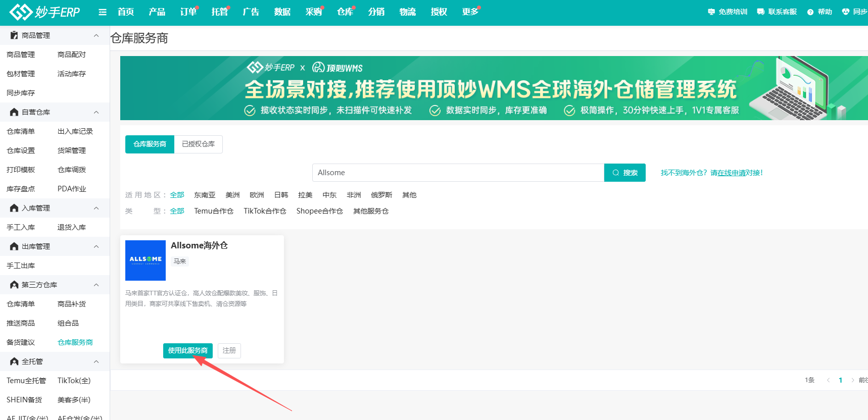Collapse the 商品管理 sidebar section
Image resolution: width=868 pixels, height=420 pixels.
[x=97, y=35]
